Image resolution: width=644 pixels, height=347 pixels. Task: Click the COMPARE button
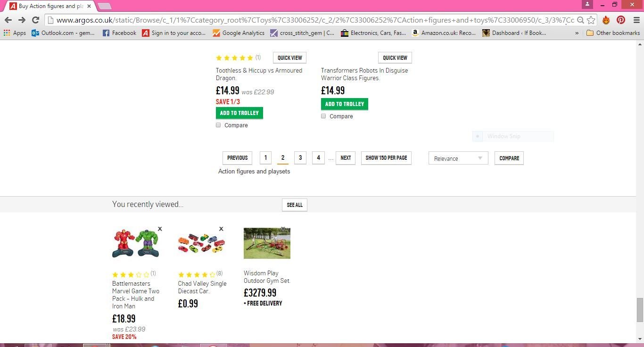[x=509, y=158]
